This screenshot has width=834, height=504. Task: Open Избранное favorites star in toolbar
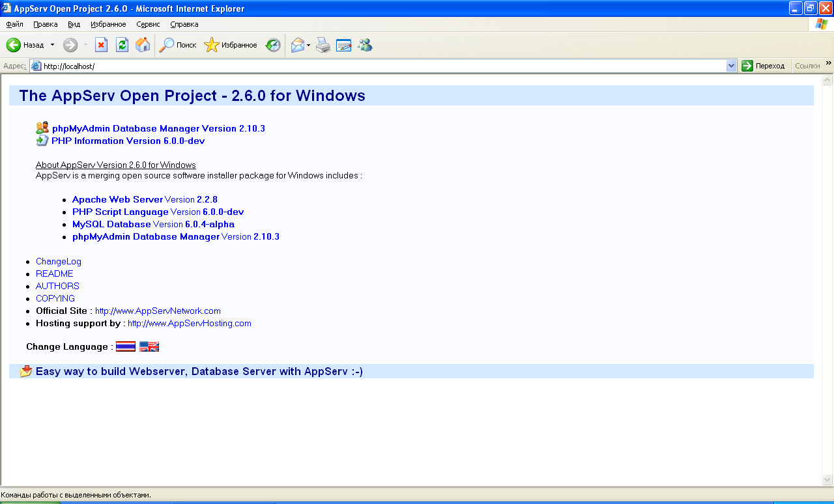(x=231, y=45)
